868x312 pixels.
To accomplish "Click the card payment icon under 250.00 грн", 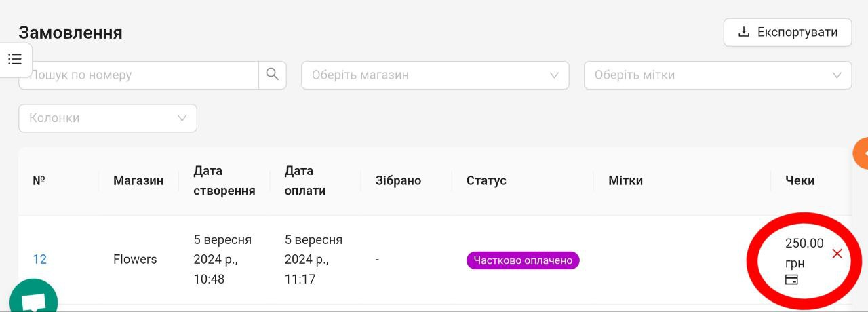I will (x=791, y=279).
